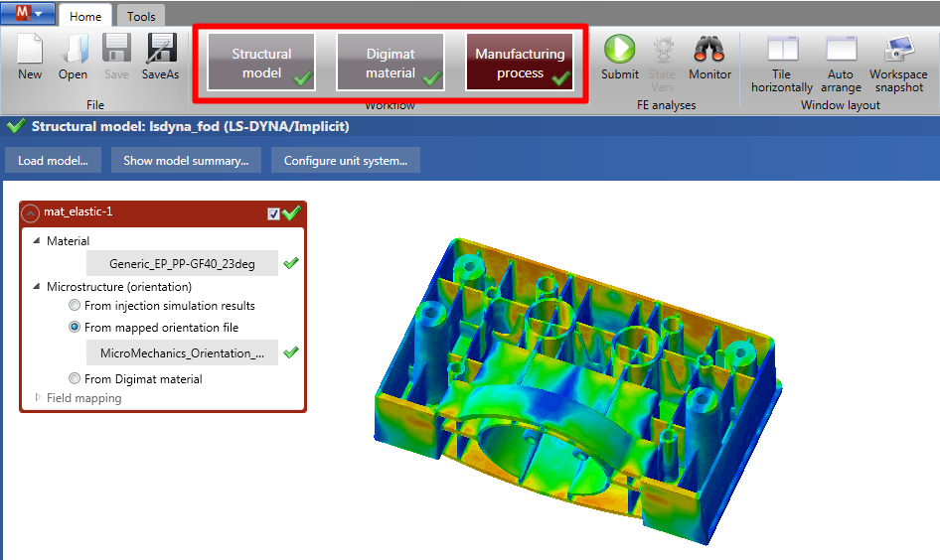
Task: Click the State Vars gear icon
Action: pyautogui.click(x=663, y=49)
